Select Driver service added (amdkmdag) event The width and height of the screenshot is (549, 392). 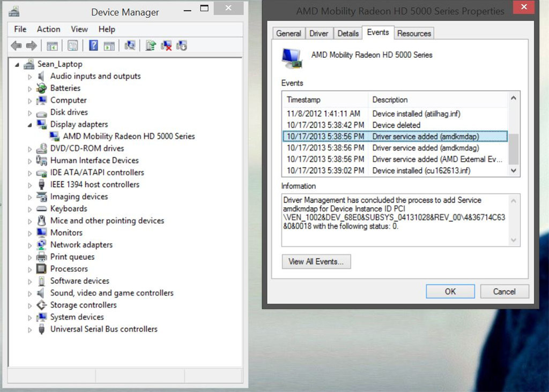[x=395, y=148]
